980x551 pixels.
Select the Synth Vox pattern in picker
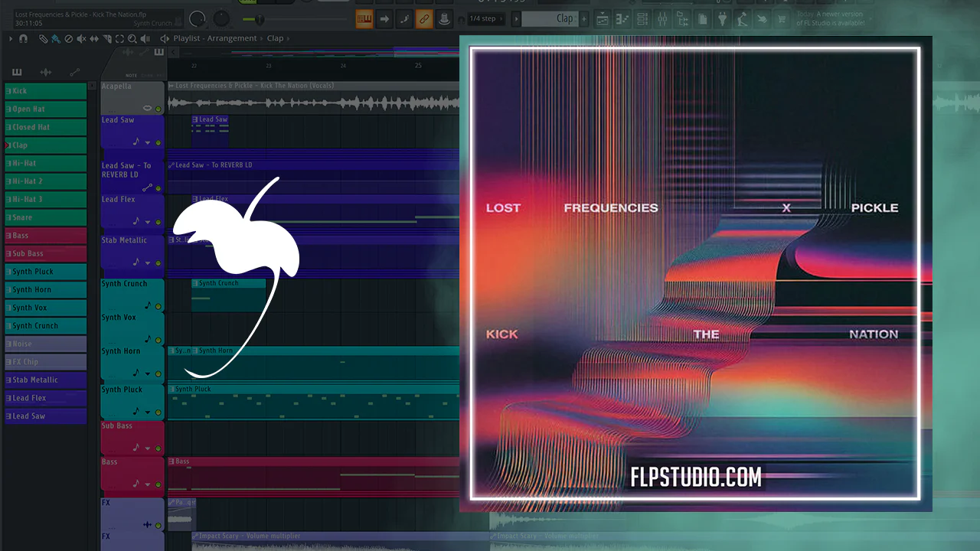point(45,308)
